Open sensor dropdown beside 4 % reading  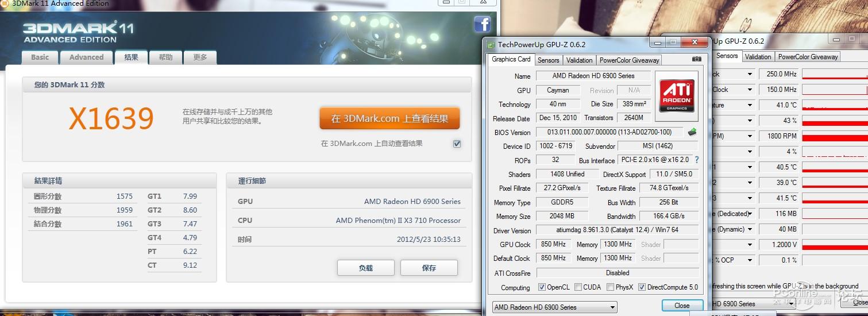[x=750, y=152]
